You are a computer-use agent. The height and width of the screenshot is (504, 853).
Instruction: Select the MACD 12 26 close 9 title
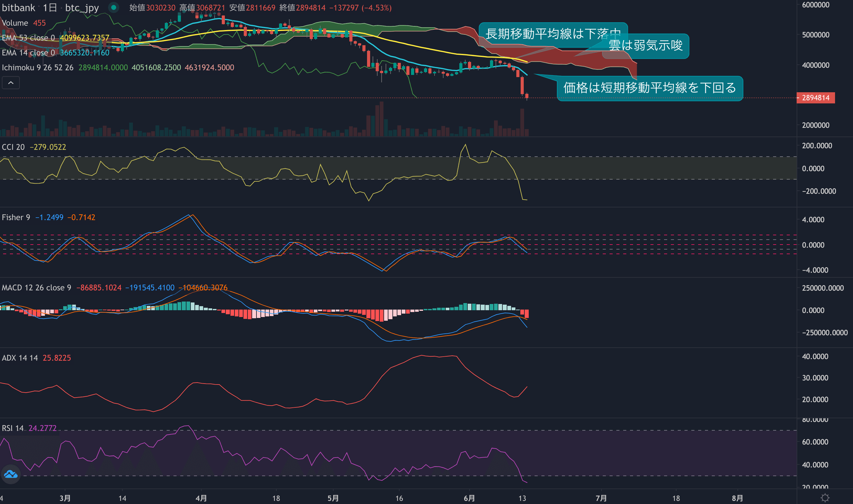pos(36,288)
